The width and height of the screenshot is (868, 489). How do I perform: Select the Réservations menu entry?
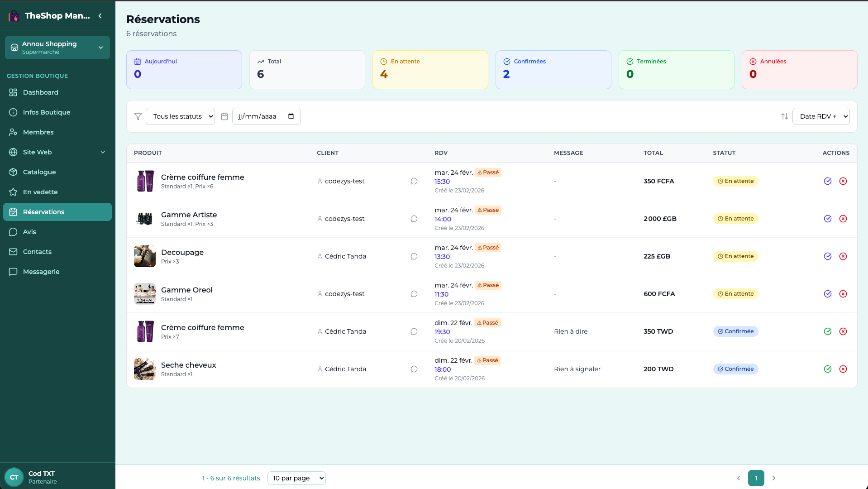point(43,212)
